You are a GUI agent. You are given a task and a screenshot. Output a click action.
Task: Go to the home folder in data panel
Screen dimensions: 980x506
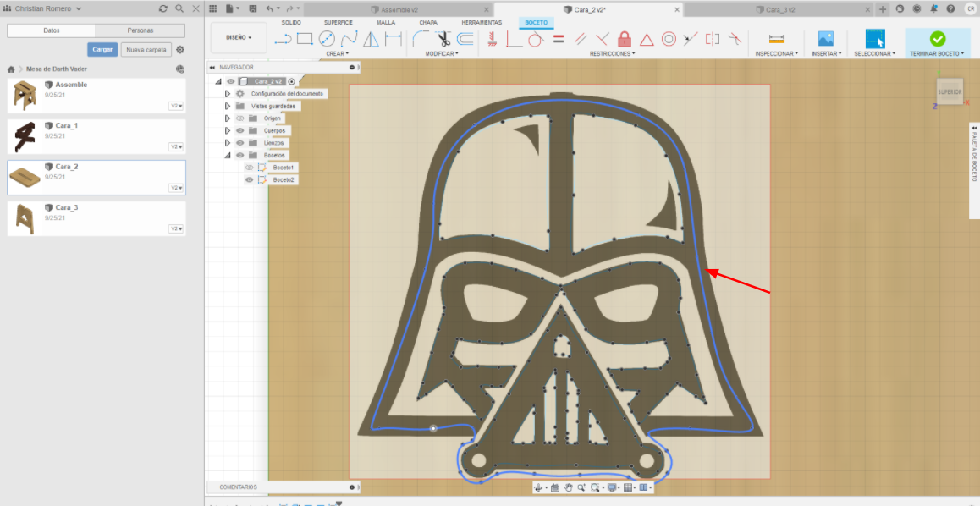(x=11, y=69)
